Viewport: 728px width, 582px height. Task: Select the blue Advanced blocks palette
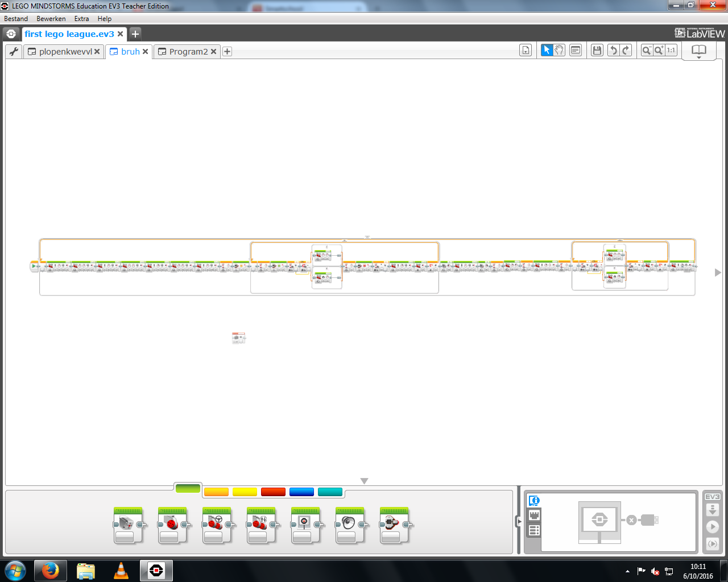pos(301,492)
